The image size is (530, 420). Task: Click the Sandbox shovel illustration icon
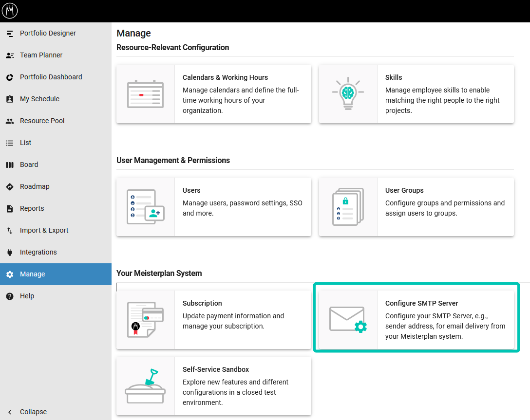click(145, 385)
